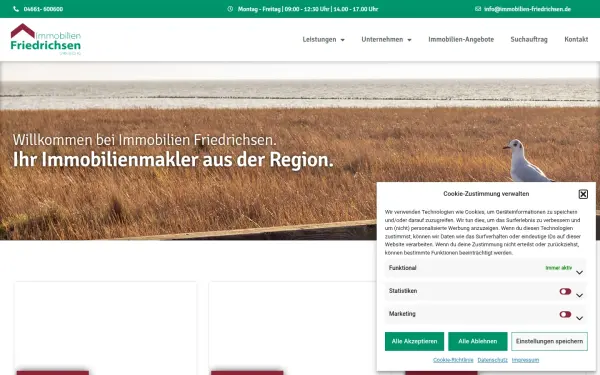The height and width of the screenshot is (375, 600).
Task: Expand the Statistiken section chevron
Action: pos(579,295)
